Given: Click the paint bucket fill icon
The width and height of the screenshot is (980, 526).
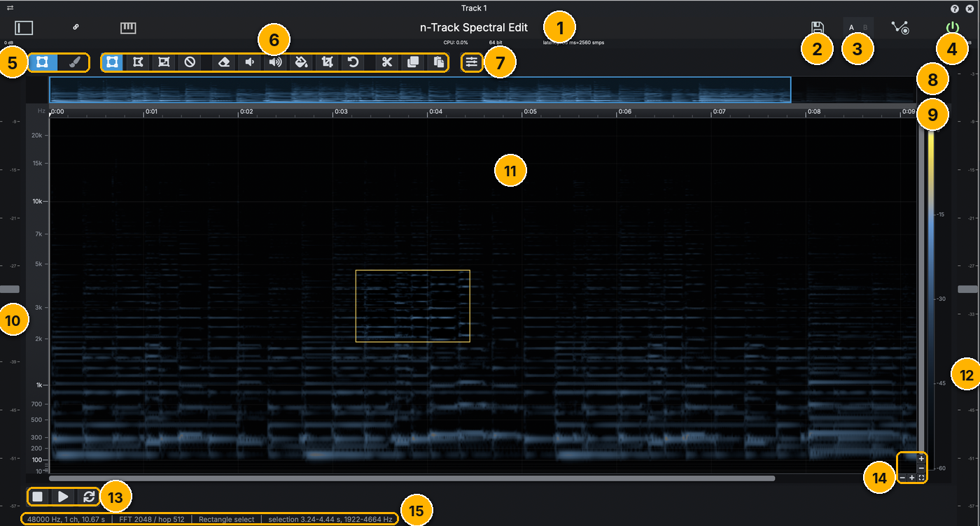Looking at the screenshot, I should (301, 62).
